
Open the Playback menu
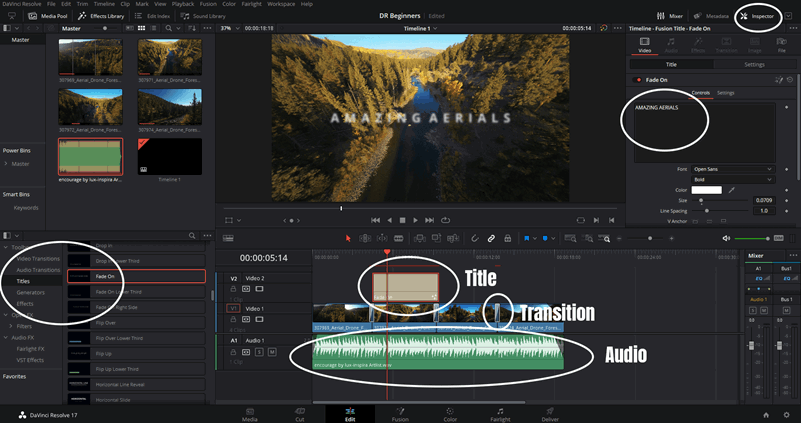click(x=181, y=4)
